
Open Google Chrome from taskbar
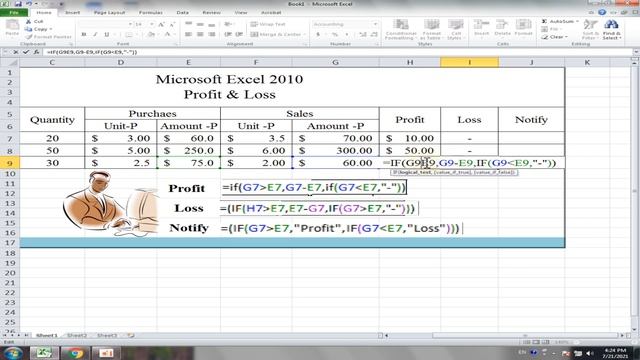(75, 353)
